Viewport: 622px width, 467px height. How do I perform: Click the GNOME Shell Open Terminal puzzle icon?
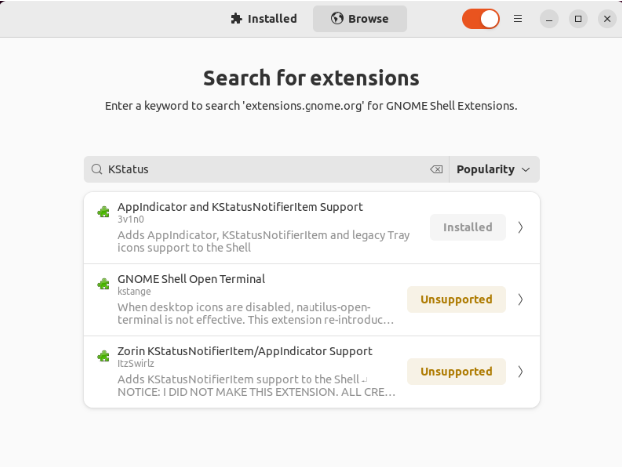point(102,284)
